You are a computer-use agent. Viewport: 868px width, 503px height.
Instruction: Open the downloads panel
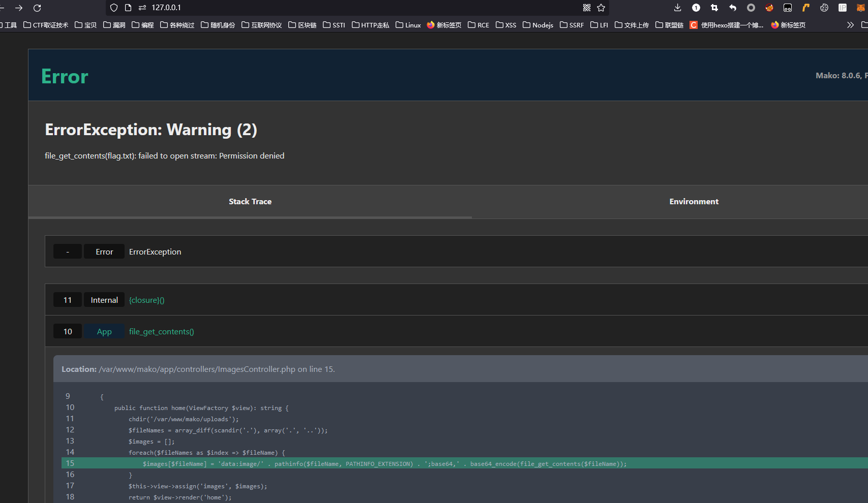[677, 8]
